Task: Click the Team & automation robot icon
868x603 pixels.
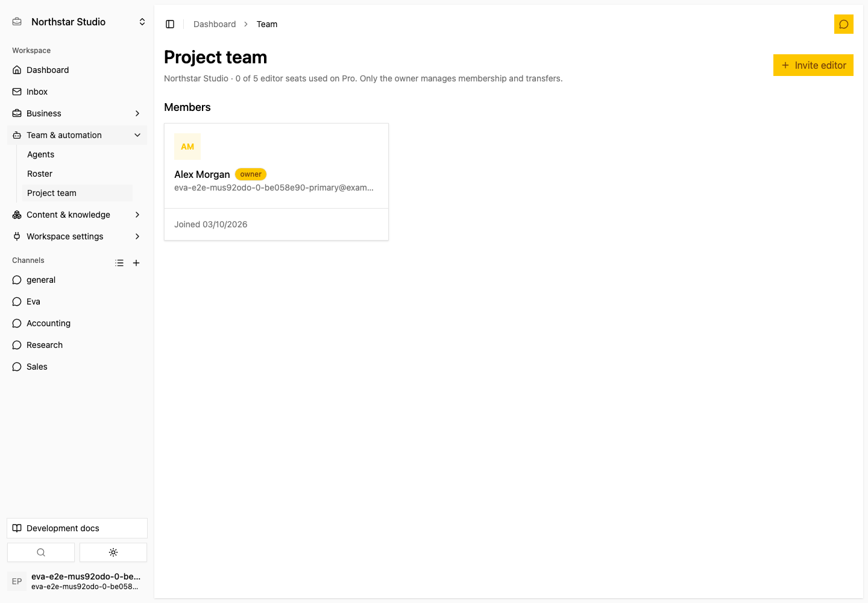Action: coord(17,135)
